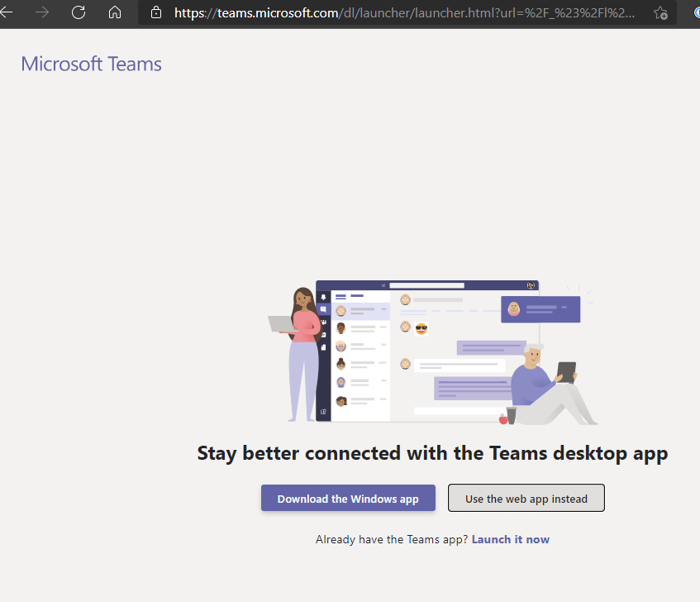The width and height of the screenshot is (700, 602).
Task: Click the "Stay better connected" heading
Action: (432, 453)
